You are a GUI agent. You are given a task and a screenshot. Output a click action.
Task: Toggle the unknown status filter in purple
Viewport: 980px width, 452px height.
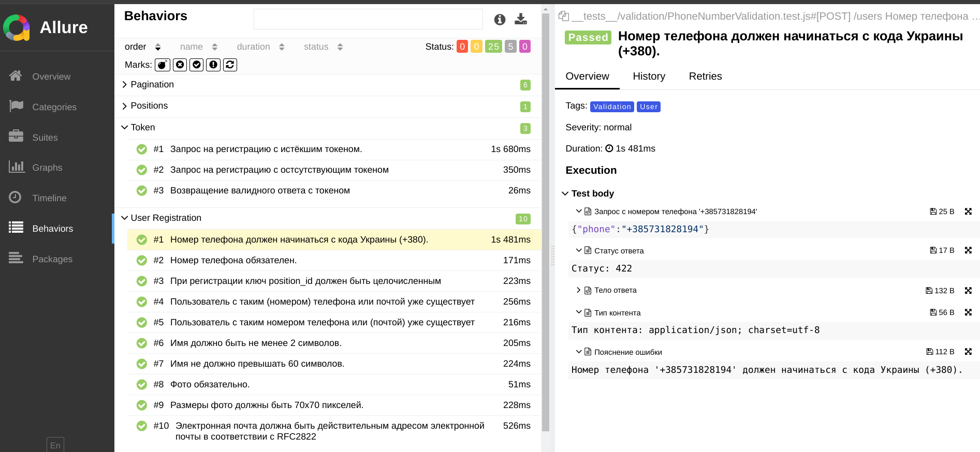click(525, 47)
